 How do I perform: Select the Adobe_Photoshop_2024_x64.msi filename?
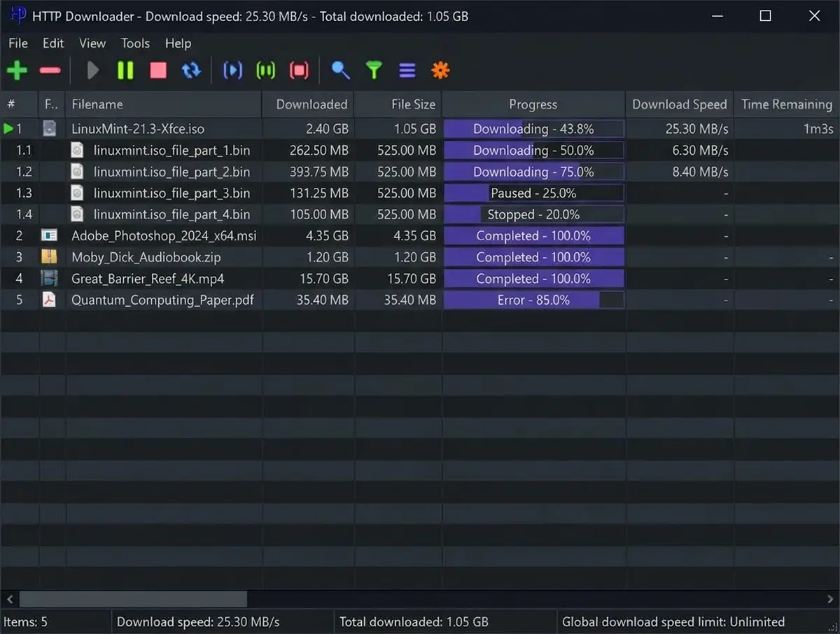point(164,236)
